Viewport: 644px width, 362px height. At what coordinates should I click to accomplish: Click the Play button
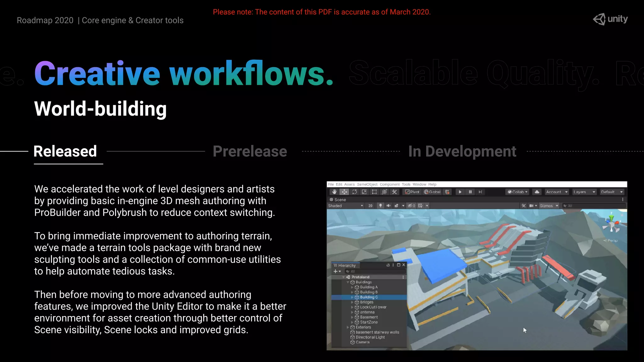coord(460,192)
